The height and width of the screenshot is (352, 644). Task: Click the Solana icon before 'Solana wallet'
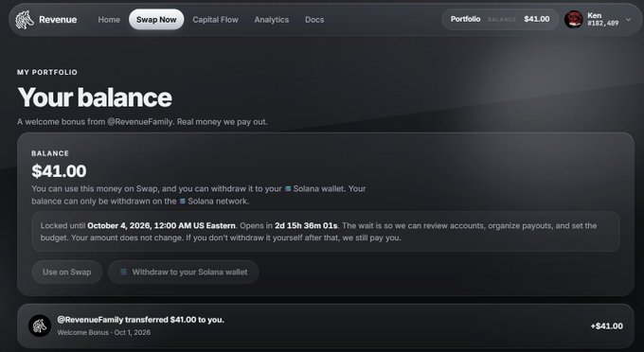click(x=288, y=188)
